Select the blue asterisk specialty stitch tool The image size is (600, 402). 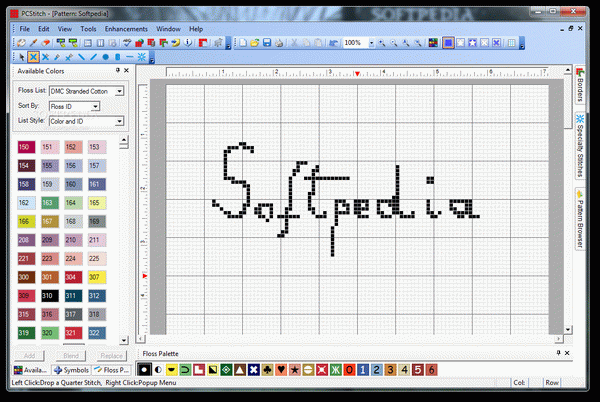coord(142,57)
